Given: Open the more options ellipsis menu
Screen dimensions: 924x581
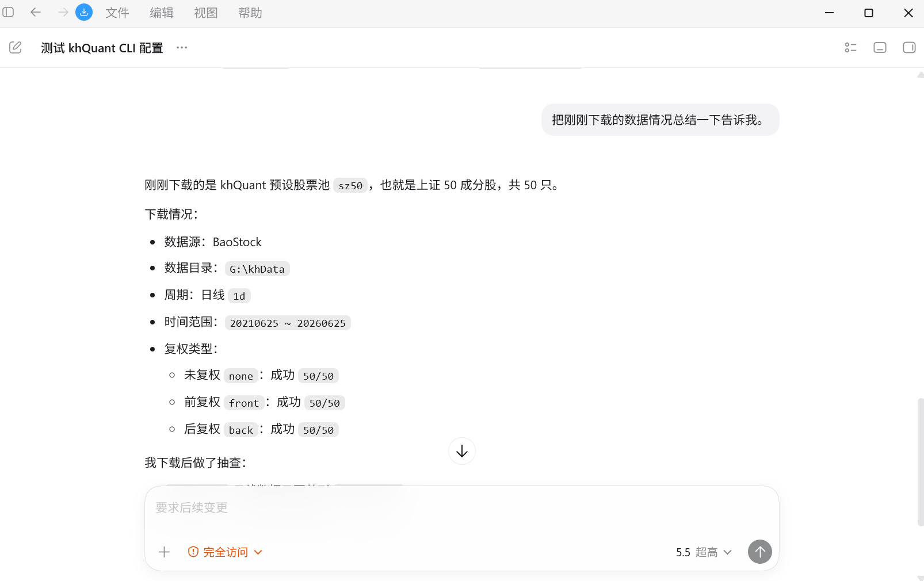Looking at the screenshot, I should (x=182, y=48).
